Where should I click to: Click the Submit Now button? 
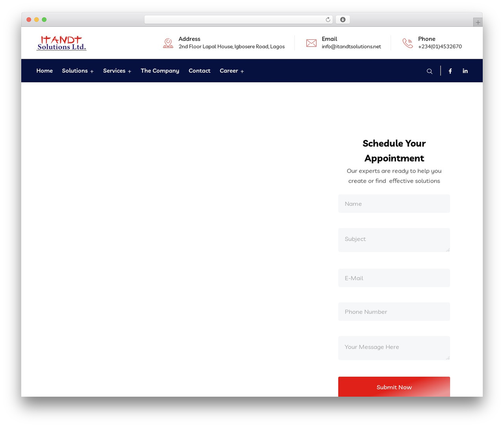point(394,387)
